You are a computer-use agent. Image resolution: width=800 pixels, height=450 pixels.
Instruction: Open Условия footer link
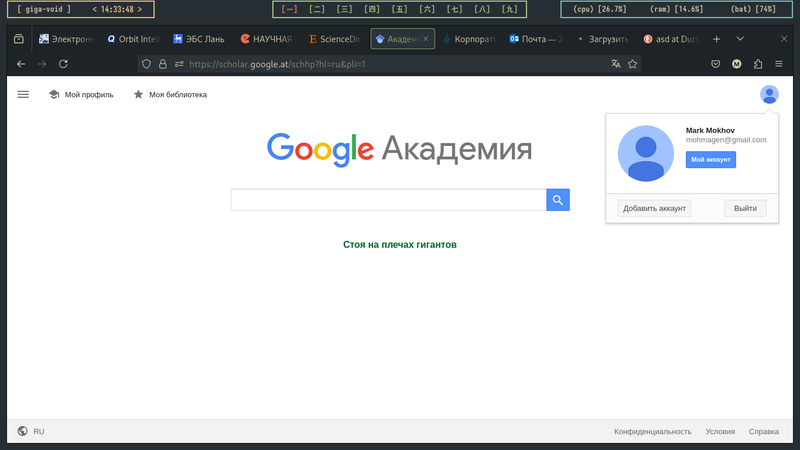tap(720, 432)
